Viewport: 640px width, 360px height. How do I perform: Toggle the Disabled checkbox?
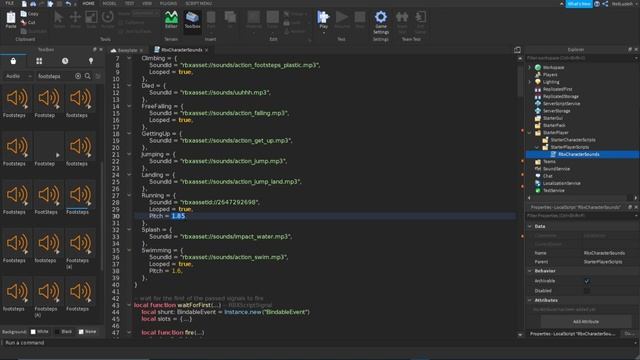tap(587, 291)
